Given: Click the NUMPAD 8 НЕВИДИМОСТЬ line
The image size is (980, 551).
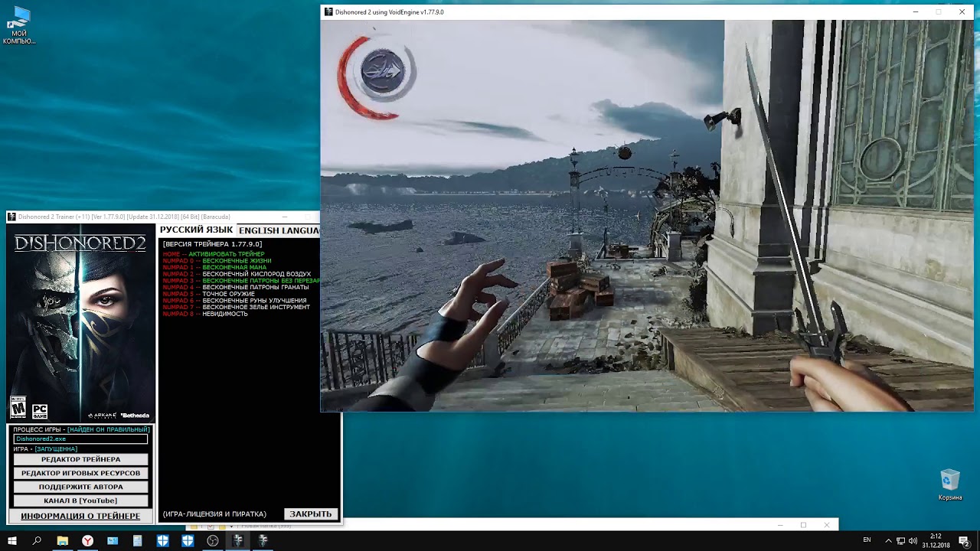Looking at the screenshot, I should pos(205,314).
